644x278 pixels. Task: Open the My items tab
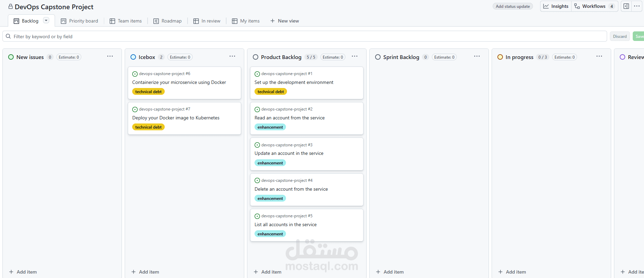(x=246, y=21)
